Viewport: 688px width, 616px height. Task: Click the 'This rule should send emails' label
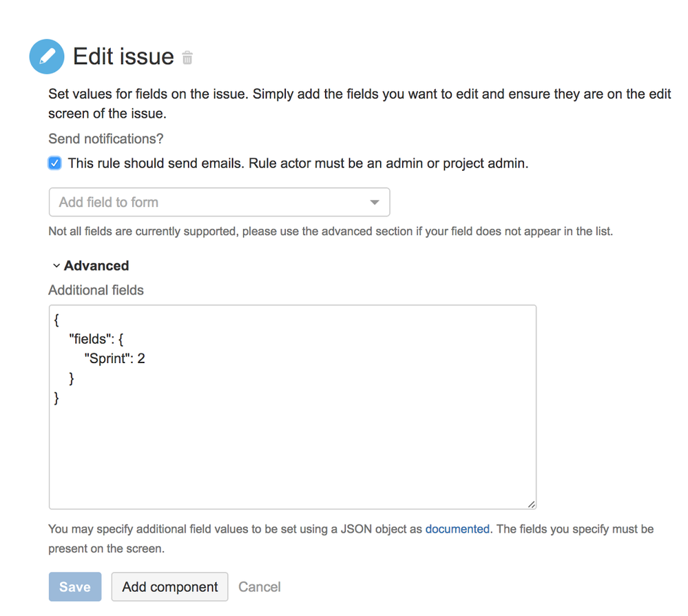(x=298, y=163)
